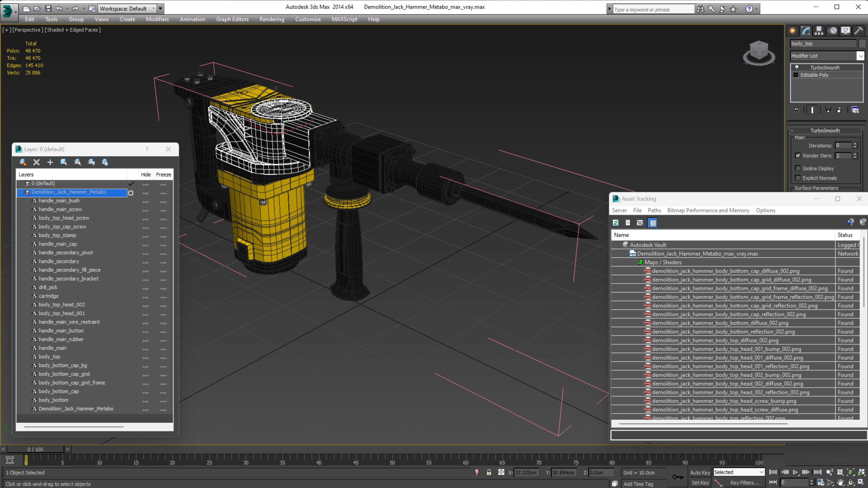Open the Modifier List dropdown
868x488 pixels.
[861, 56]
